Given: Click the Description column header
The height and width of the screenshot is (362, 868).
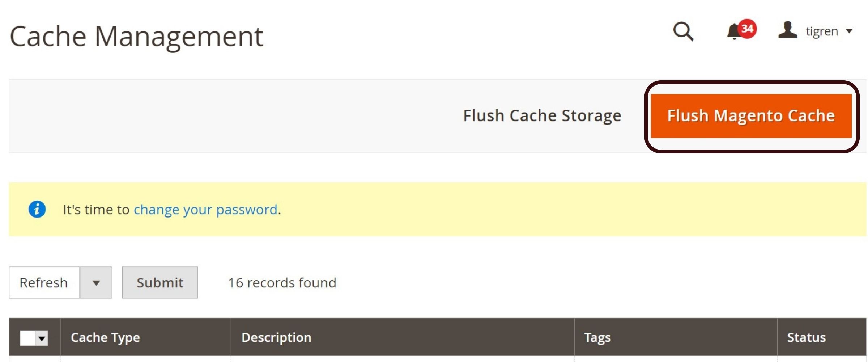Looking at the screenshot, I should [x=276, y=337].
